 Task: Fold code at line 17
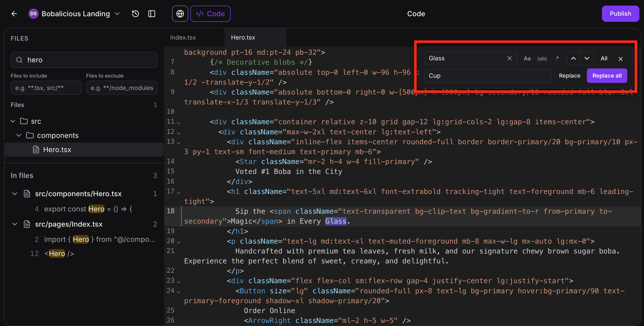click(179, 193)
